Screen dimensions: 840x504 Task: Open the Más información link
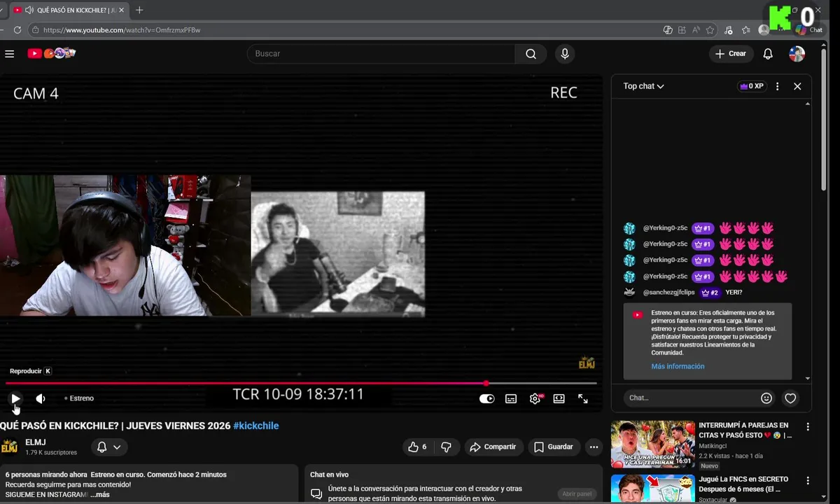(678, 366)
